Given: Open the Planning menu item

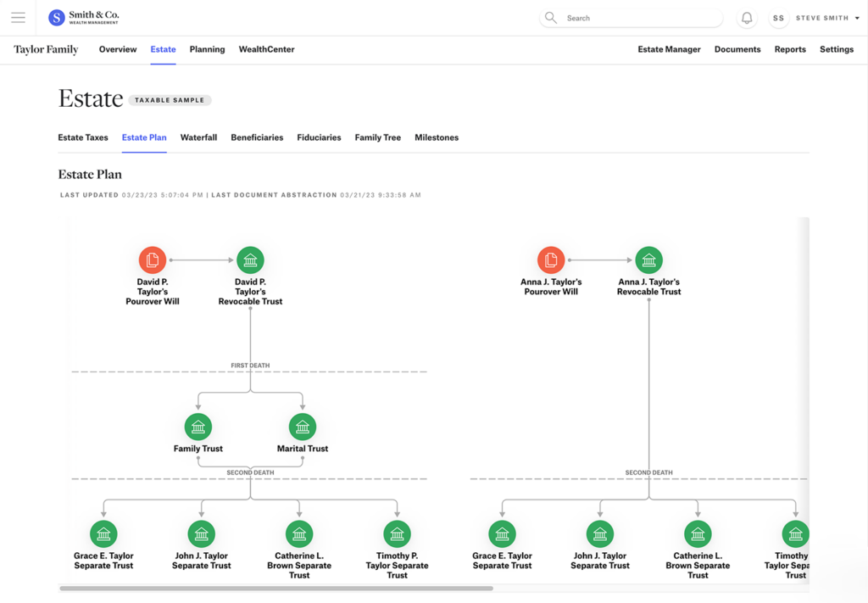Looking at the screenshot, I should [x=207, y=49].
